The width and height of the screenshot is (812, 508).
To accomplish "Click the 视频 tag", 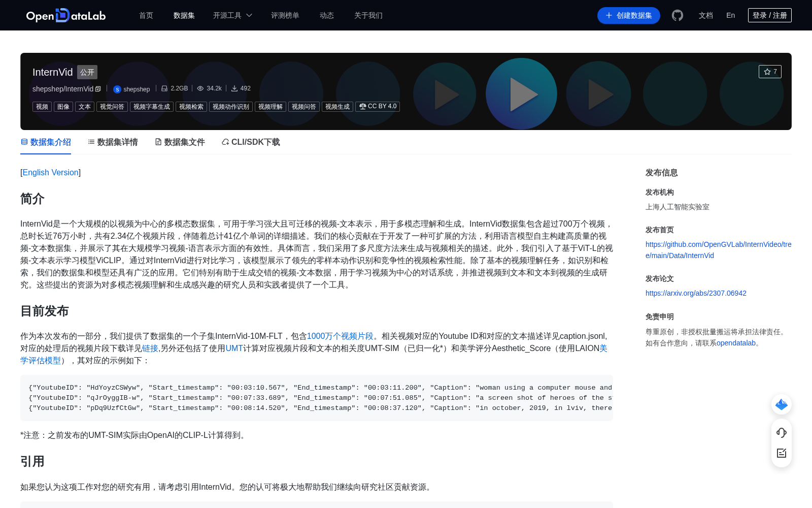I will 42,107.
